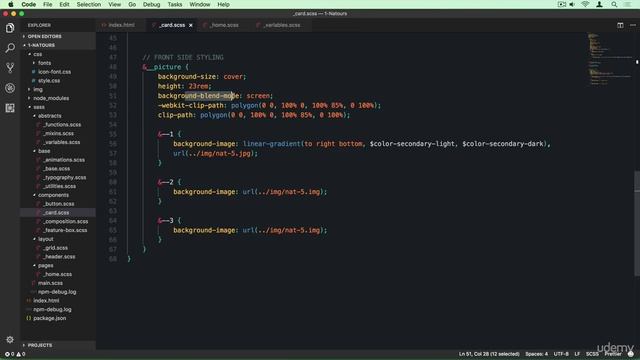This screenshot has height=360, width=640.
Task: Open _grid.scss in the explorer
Action: point(58,248)
